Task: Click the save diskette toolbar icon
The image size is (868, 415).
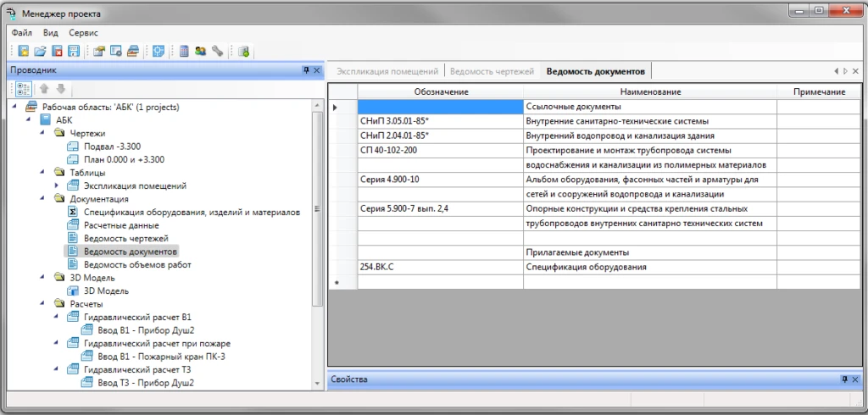Action: click(74, 52)
